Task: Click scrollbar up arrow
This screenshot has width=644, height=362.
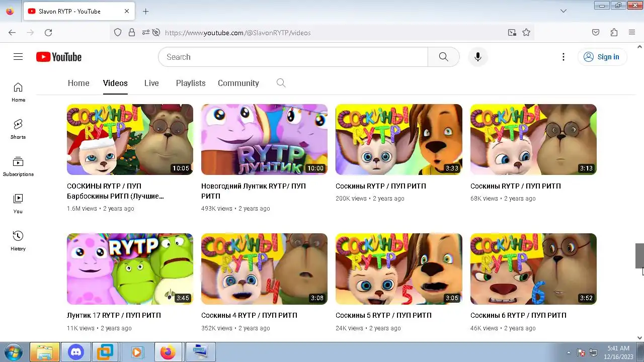Action: pos(639,47)
